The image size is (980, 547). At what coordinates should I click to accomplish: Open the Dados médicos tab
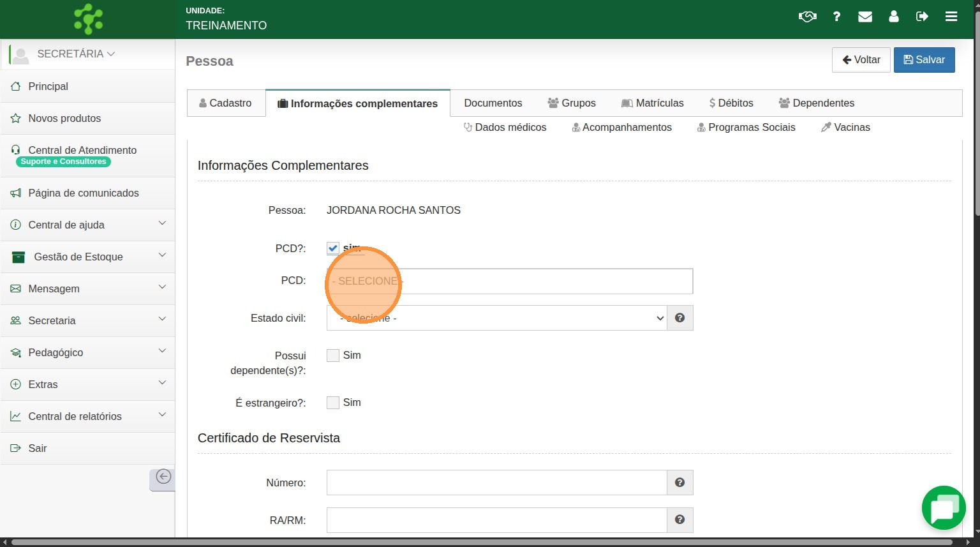(x=505, y=127)
